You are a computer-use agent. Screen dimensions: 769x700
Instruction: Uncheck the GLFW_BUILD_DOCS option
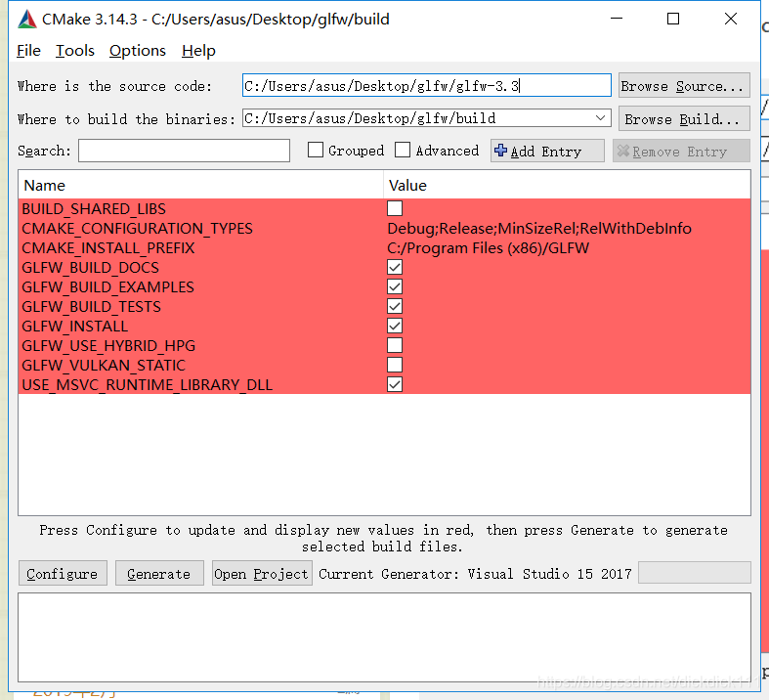(395, 267)
